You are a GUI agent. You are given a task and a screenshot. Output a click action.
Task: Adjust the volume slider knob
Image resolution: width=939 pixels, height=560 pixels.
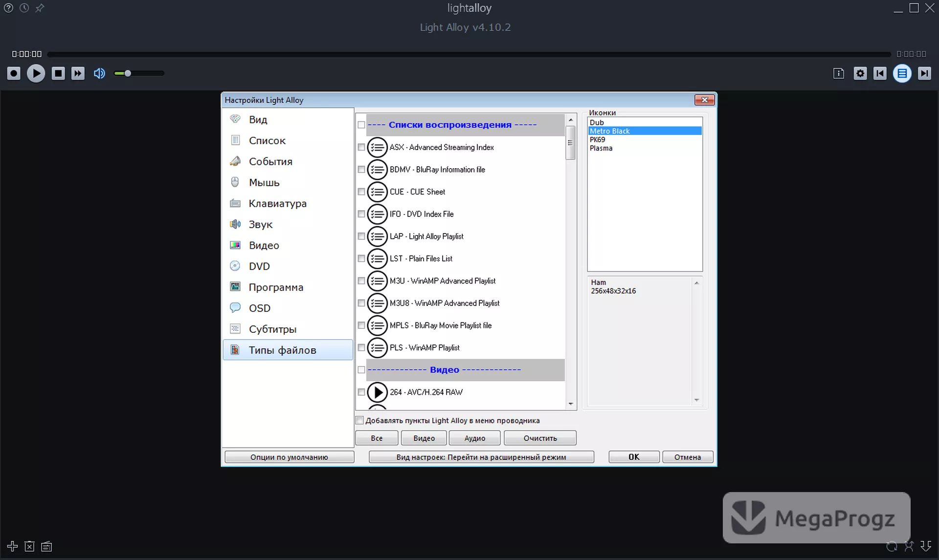click(128, 73)
